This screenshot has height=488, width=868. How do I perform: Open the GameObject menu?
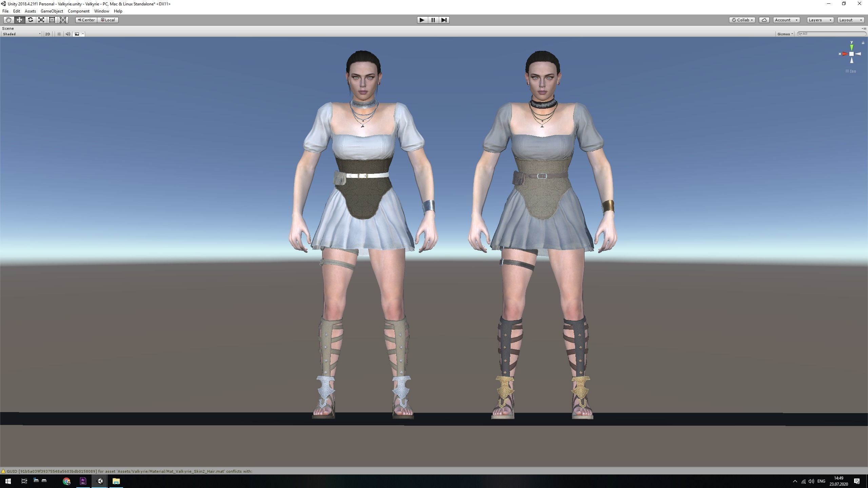pyautogui.click(x=52, y=11)
